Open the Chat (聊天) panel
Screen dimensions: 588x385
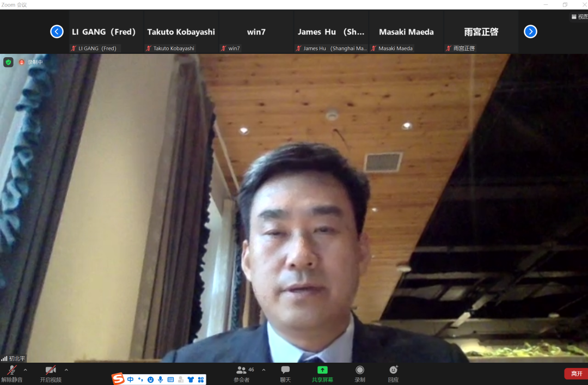pos(285,370)
